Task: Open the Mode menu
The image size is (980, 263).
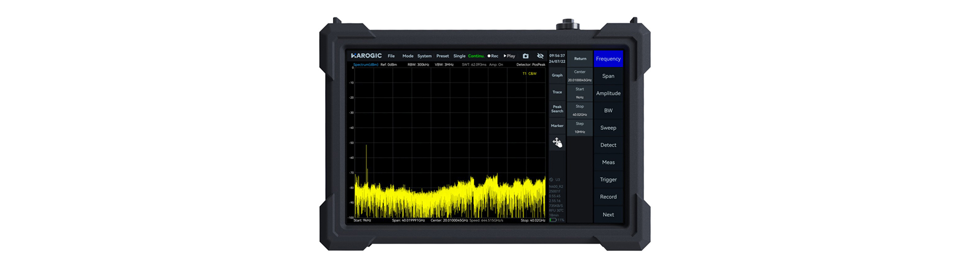Action: tap(408, 56)
